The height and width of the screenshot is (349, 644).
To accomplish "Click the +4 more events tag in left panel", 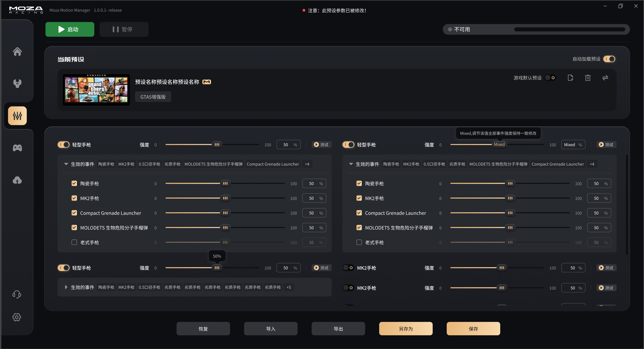I will 307,164.
